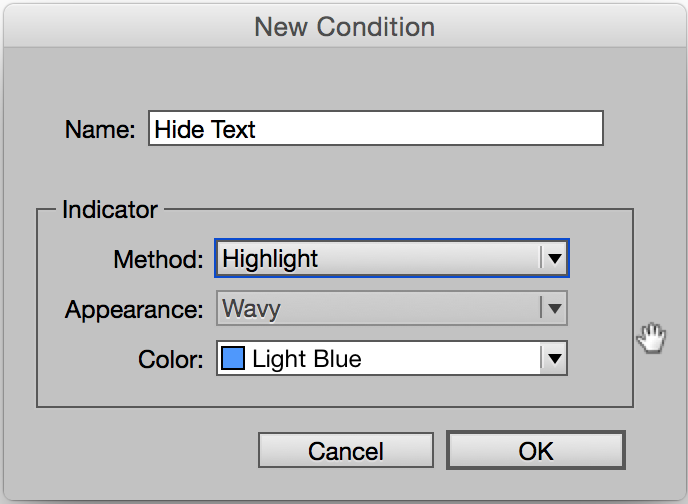Open the Method dropdown showing Highlight
The height and width of the screenshot is (504, 688).
(x=392, y=258)
